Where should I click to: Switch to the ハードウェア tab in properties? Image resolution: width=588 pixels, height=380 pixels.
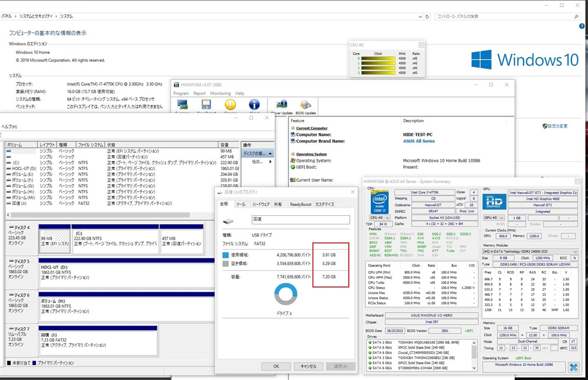(x=261, y=204)
